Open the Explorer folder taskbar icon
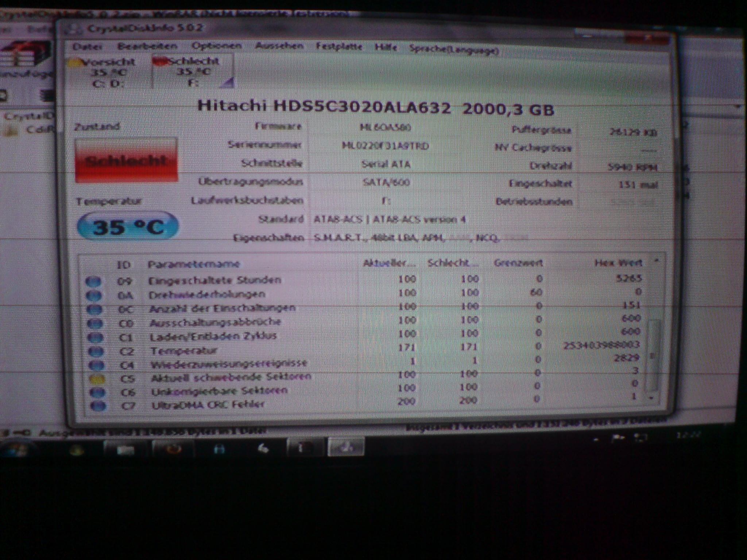 (x=125, y=449)
